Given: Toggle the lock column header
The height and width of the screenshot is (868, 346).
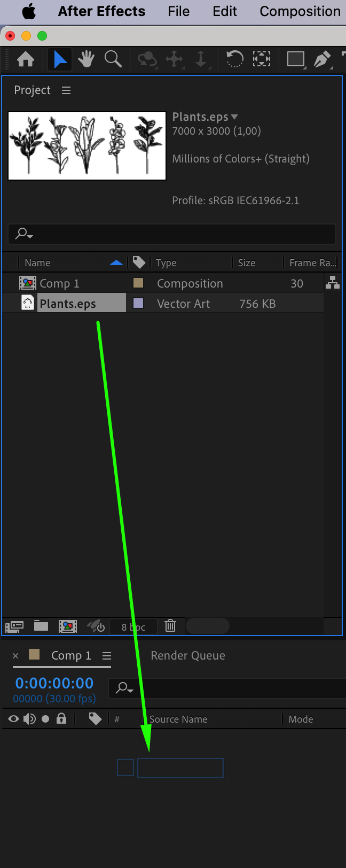Looking at the screenshot, I should coord(61,719).
